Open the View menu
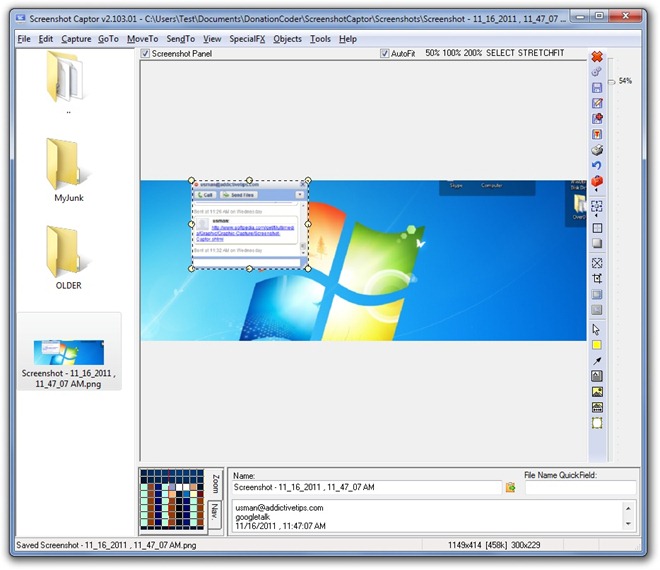The image size is (660, 570). click(212, 39)
